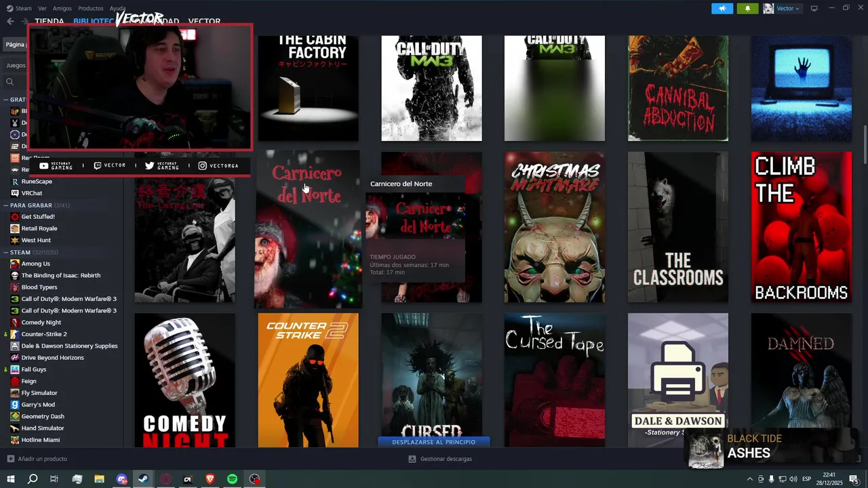Viewport: 868px width, 488px height.
Task: Click the profile avatar beside Vector
Action: click(768, 8)
